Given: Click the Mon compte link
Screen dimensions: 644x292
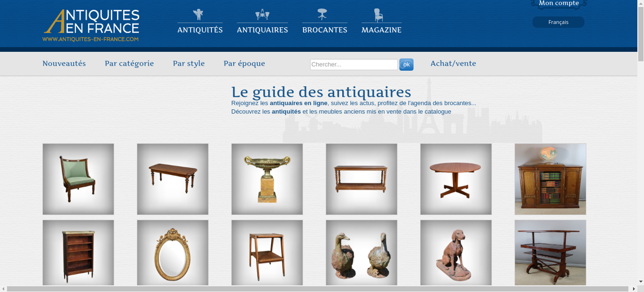Looking at the screenshot, I should click(559, 3).
